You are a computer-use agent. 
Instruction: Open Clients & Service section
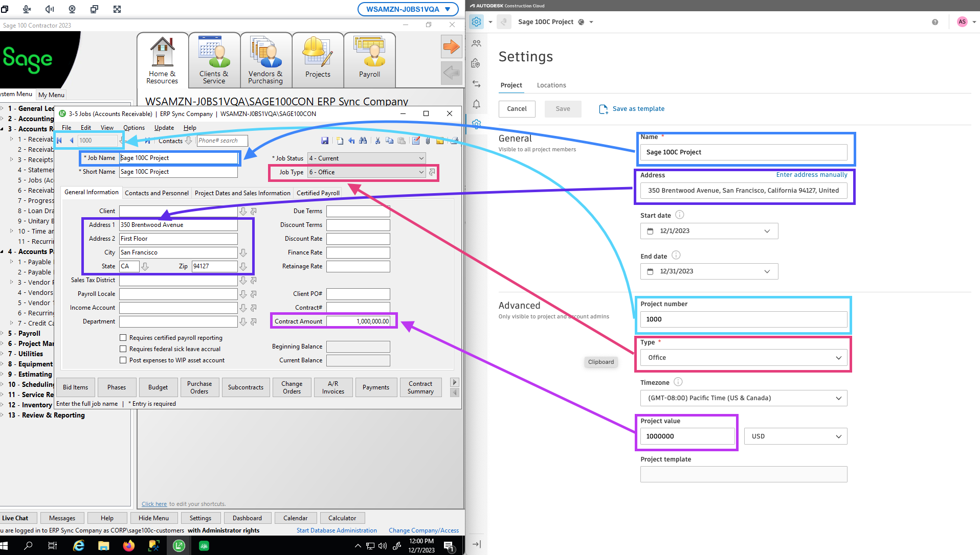(x=214, y=60)
